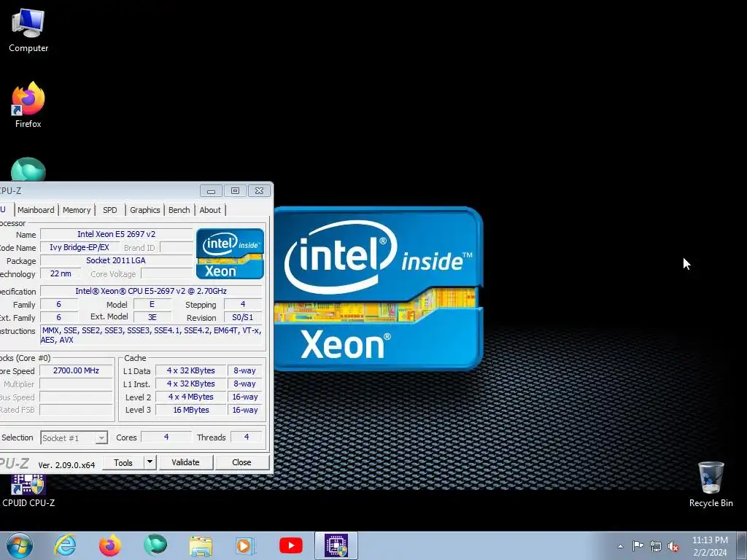Close CPU-Z with the title bar X
This screenshot has height=560, width=747.
point(259,191)
